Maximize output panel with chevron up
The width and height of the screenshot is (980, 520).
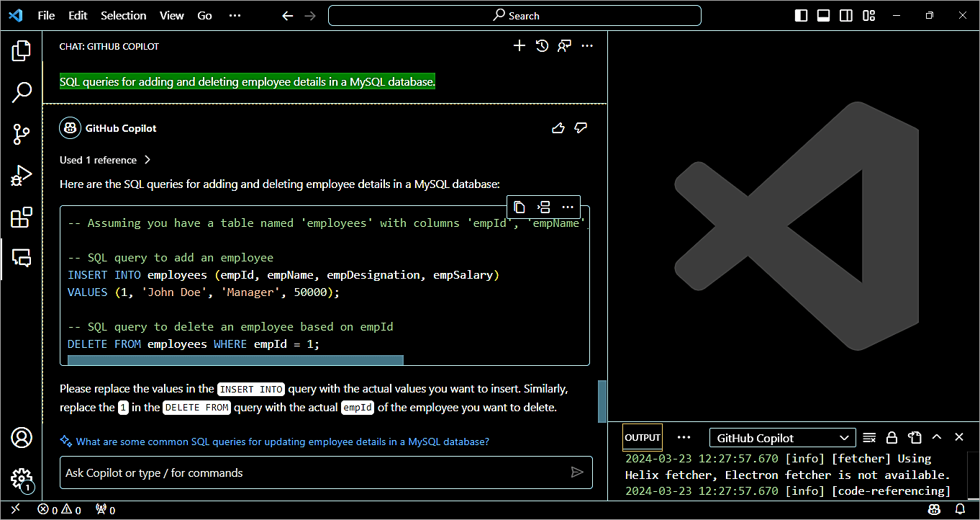pyautogui.click(x=936, y=437)
